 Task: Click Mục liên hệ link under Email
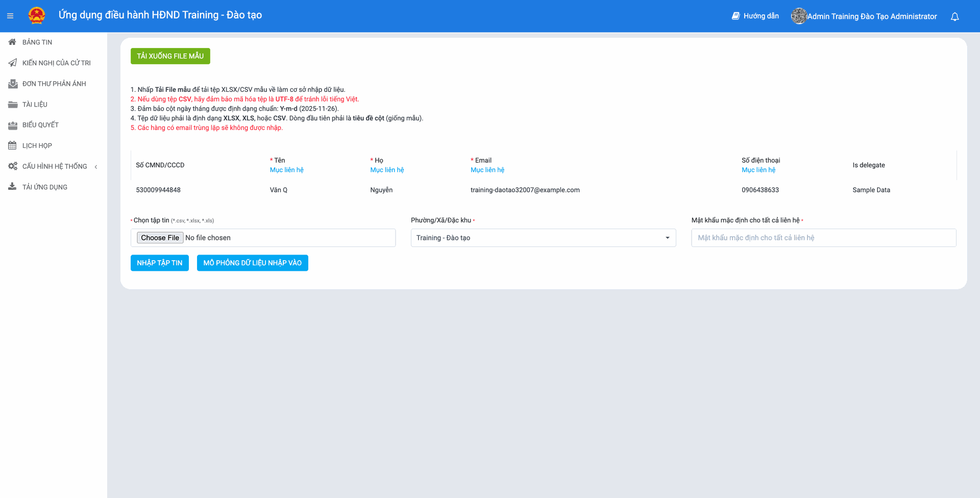point(487,170)
